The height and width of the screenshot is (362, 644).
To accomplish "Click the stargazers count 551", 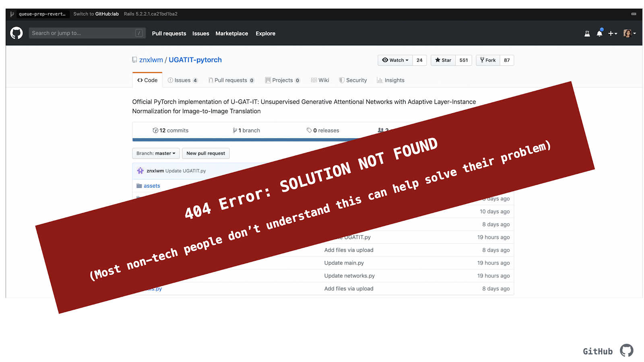I will coord(464,60).
